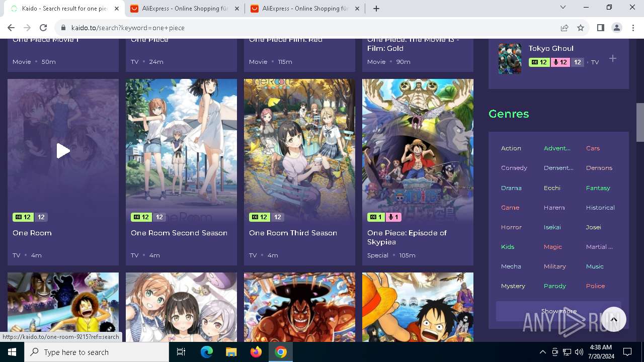Open One Room Second Season poster
Image resolution: width=644 pixels, height=362 pixels.
(181, 150)
